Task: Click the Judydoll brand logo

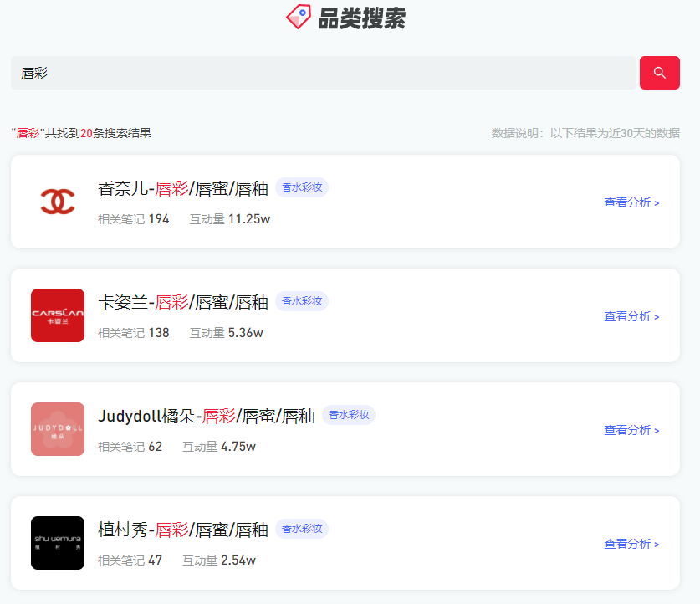Action: (x=58, y=429)
